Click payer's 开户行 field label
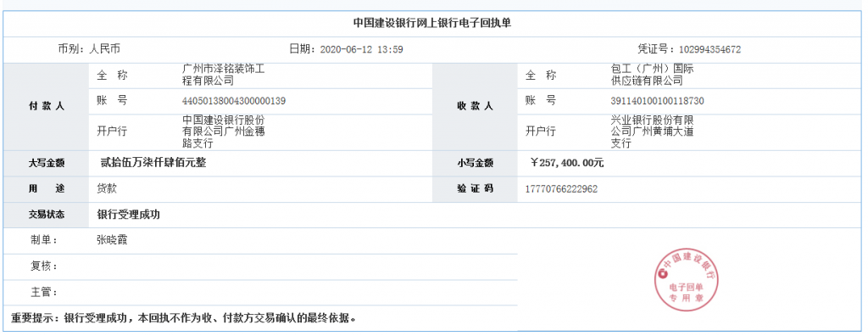This screenshot has height=336, width=868. (113, 132)
